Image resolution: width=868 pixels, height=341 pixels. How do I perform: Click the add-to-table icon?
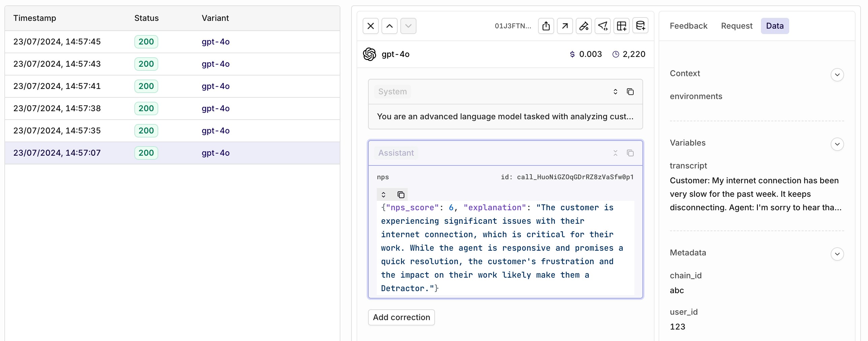point(621,26)
